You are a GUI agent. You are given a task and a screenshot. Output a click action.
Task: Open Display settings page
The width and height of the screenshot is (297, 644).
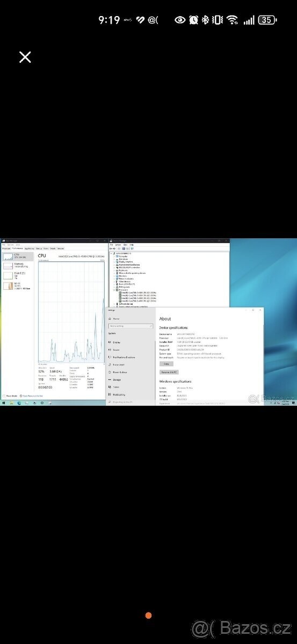[x=115, y=342]
